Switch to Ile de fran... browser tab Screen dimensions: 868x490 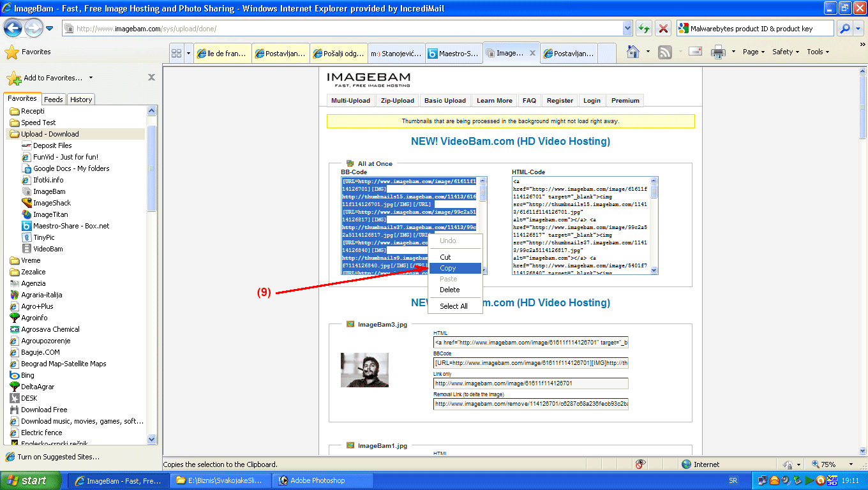coord(222,54)
